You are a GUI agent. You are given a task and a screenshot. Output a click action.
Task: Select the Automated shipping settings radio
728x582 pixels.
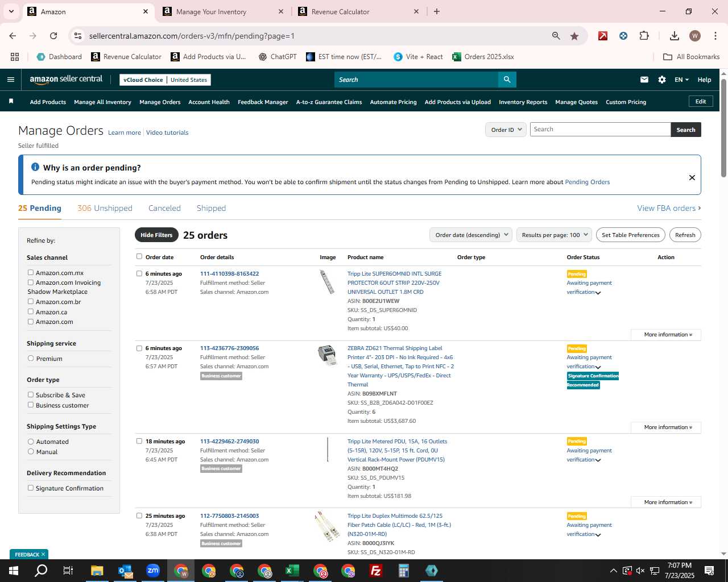31,441
